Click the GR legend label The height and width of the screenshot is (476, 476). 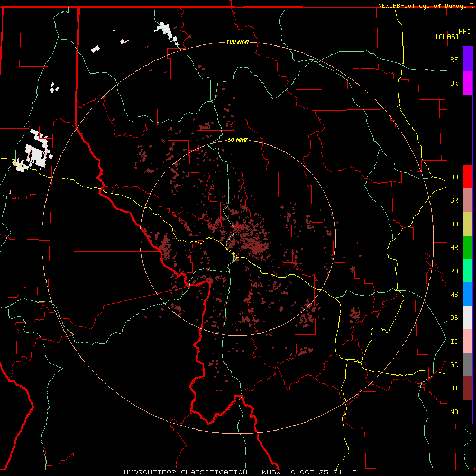tap(454, 200)
